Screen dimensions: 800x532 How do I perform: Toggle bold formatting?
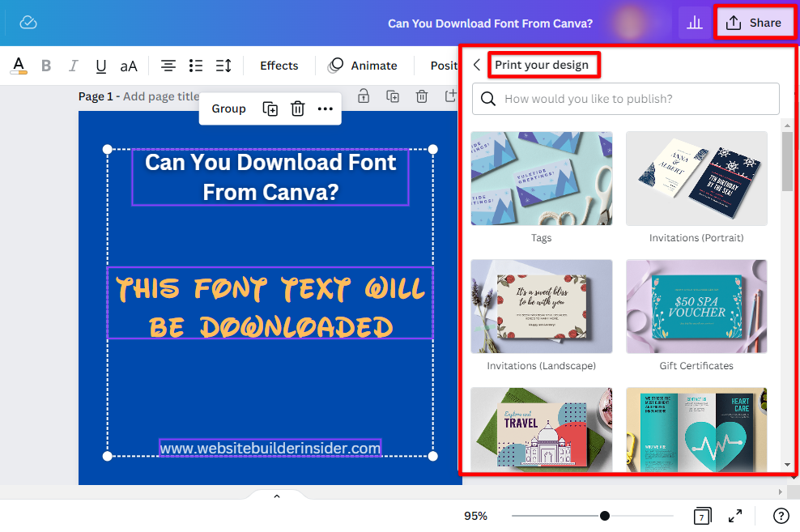pyautogui.click(x=46, y=66)
